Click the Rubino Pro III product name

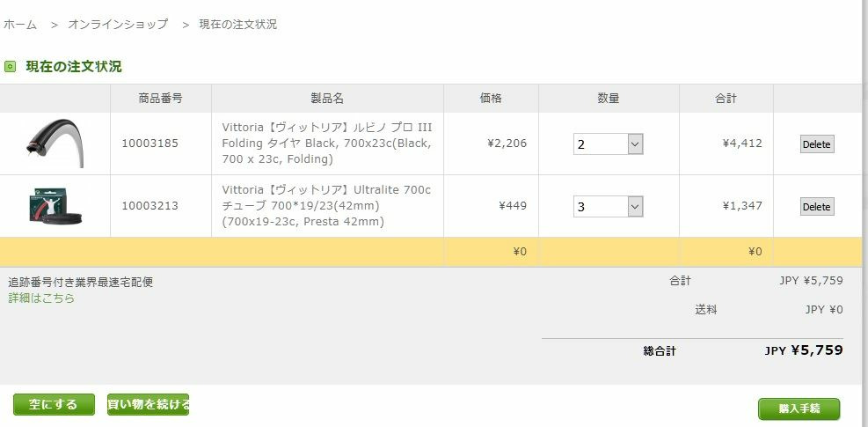pos(327,144)
